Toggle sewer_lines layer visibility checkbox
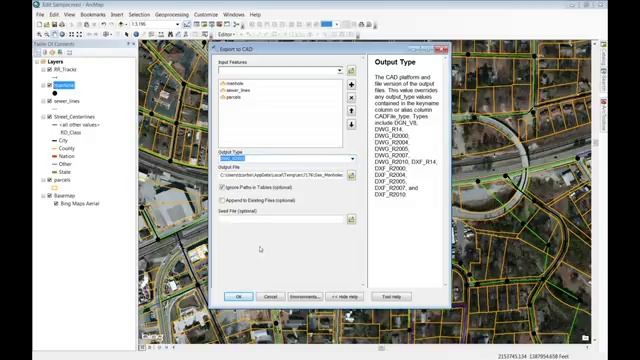Image resolution: width=640 pixels, height=360 pixels. coord(49,101)
